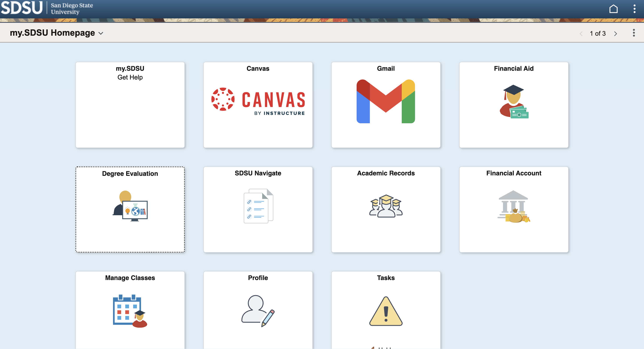Image resolution: width=644 pixels, height=349 pixels.
Task: Click the Financial Aid graduate icon
Action: pos(513,101)
